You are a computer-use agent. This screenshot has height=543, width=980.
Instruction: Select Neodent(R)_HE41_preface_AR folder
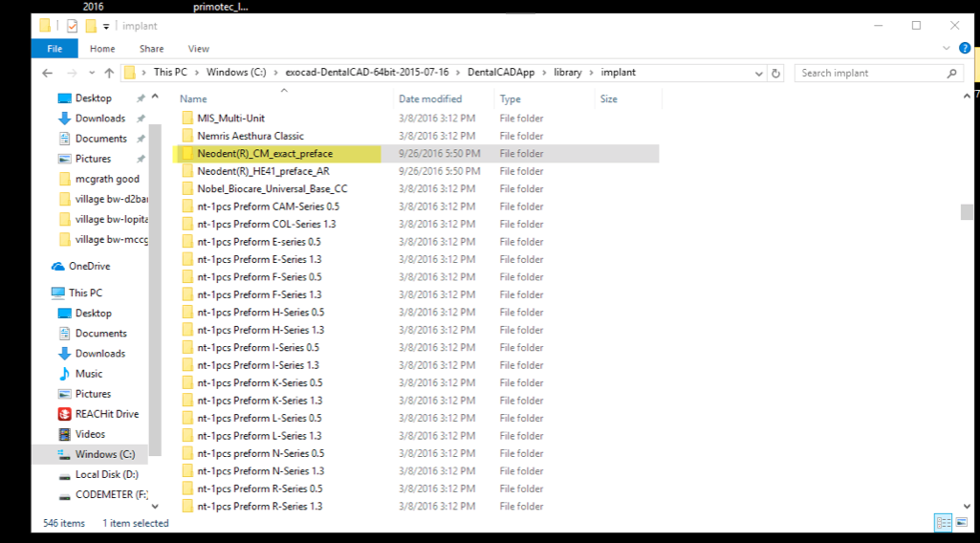click(x=263, y=171)
